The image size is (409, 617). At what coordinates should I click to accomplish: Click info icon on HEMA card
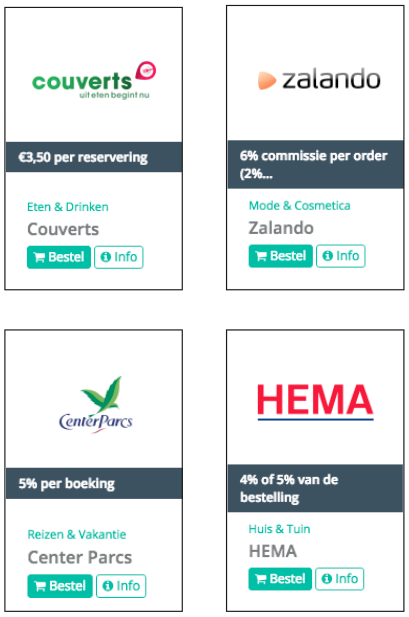327,579
